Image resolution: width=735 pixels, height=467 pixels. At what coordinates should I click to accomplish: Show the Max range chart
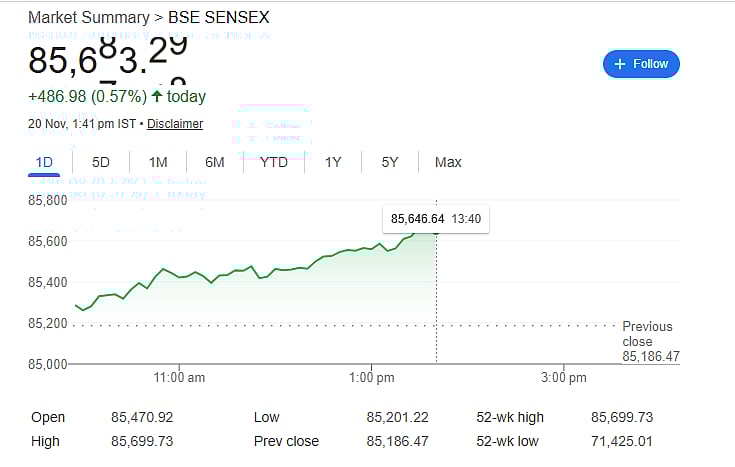[x=448, y=162]
